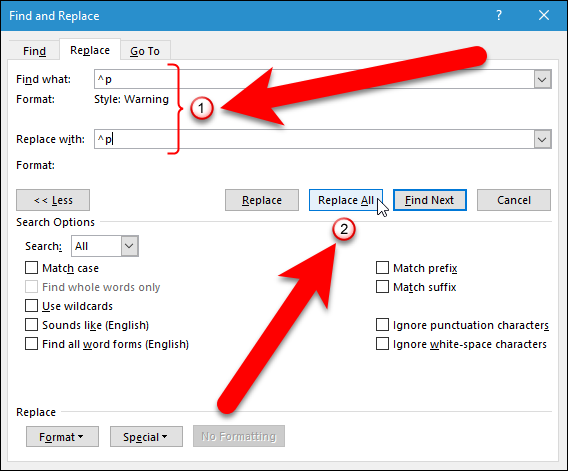This screenshot has width=568, height=471.
Task: Check Sounds like (English)
Action: [32, 325]
